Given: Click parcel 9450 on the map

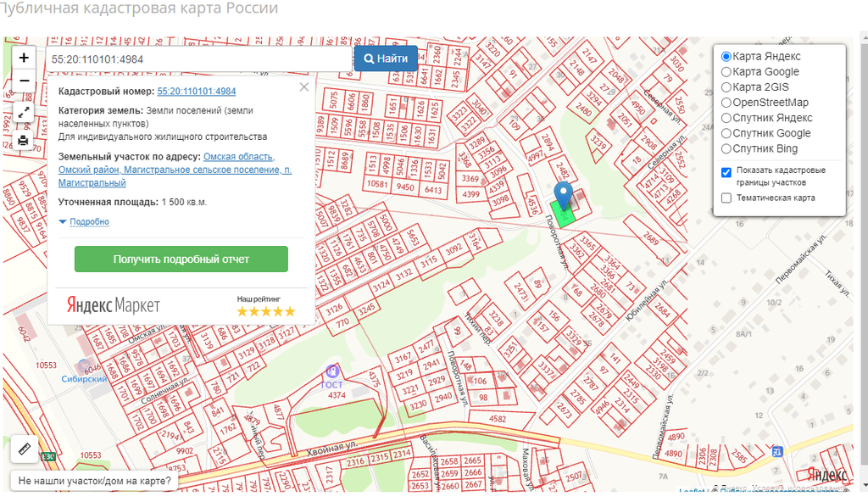Looking at the screenshot, I should [405, 187].
